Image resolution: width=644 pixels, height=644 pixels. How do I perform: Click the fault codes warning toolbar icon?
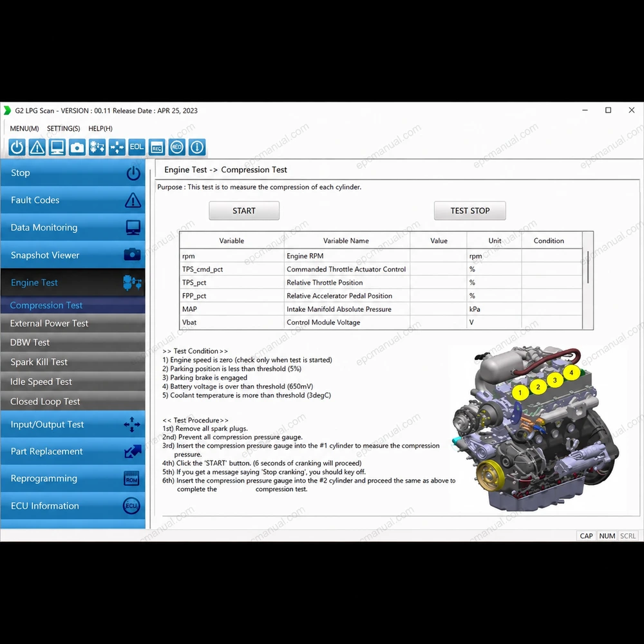pos(37,147)
